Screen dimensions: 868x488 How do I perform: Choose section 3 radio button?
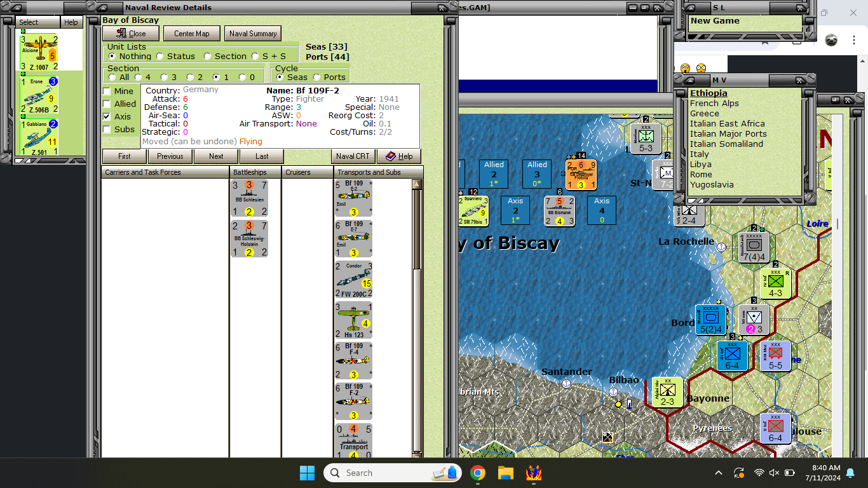point(164,77)
